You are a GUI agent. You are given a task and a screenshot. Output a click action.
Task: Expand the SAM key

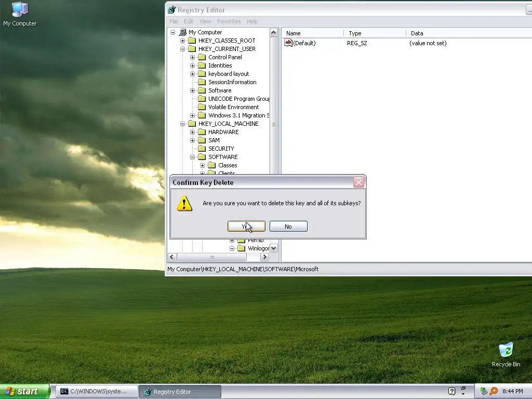[x=192, y=140]
